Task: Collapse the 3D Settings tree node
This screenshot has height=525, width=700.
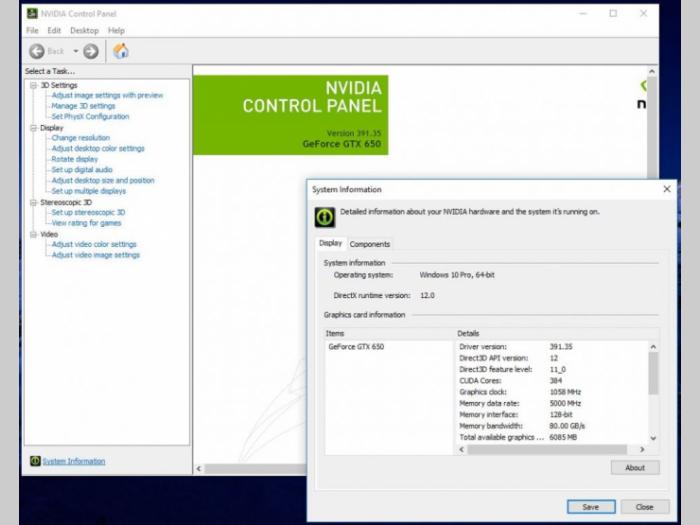Action: pos(33,85)
